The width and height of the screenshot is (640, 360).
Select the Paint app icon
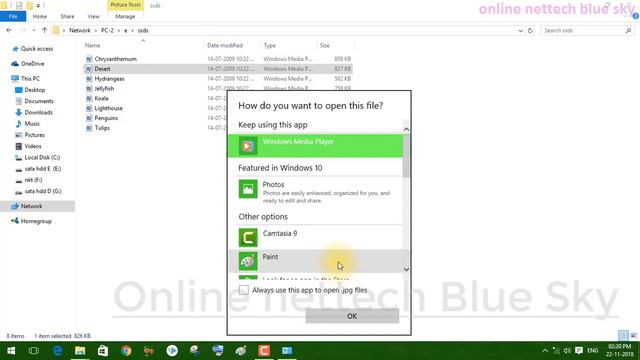pyautogui.click(x=248, y=261)
